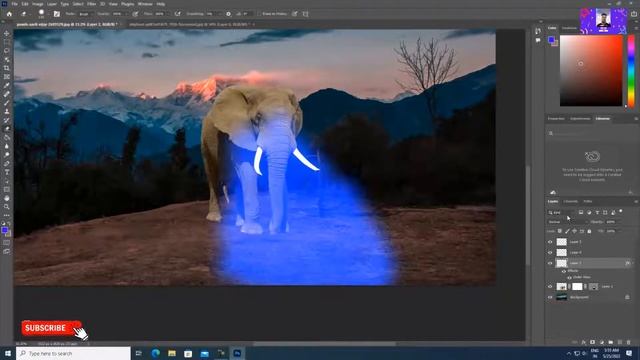Open the Kind filter dropdown
640x360 pixels.
click(x=561, y=212)
